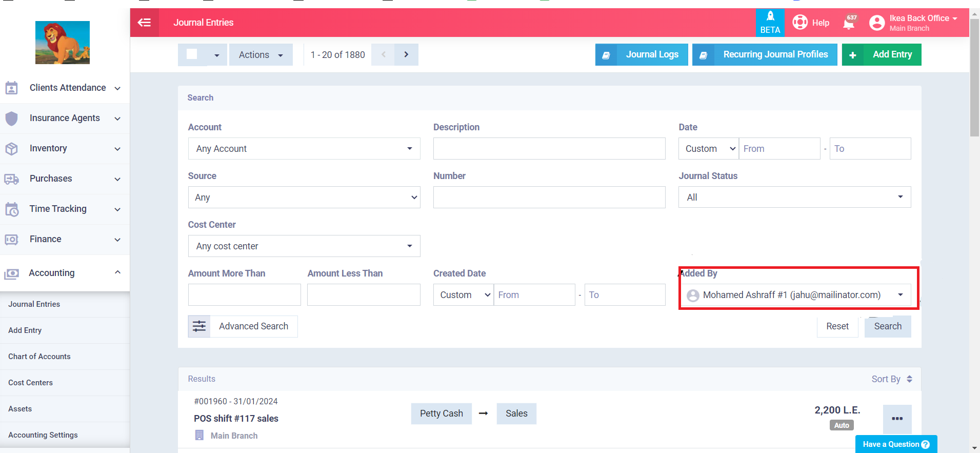Tick the select-all checkbox
The height and width of the screenshot is (453, 980).
(192, 54)
